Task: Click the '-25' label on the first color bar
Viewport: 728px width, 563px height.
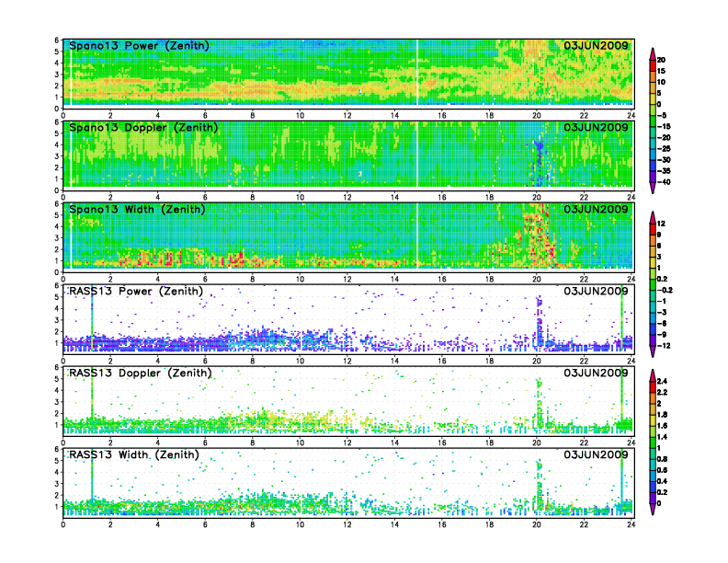Action: click(x=664, y=149)
